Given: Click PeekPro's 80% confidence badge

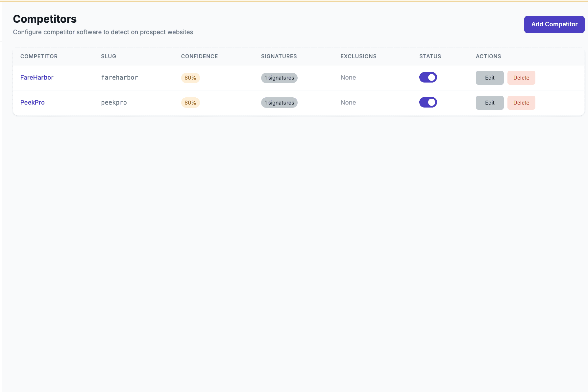Looking at the screenshot, I should (190, 103).
